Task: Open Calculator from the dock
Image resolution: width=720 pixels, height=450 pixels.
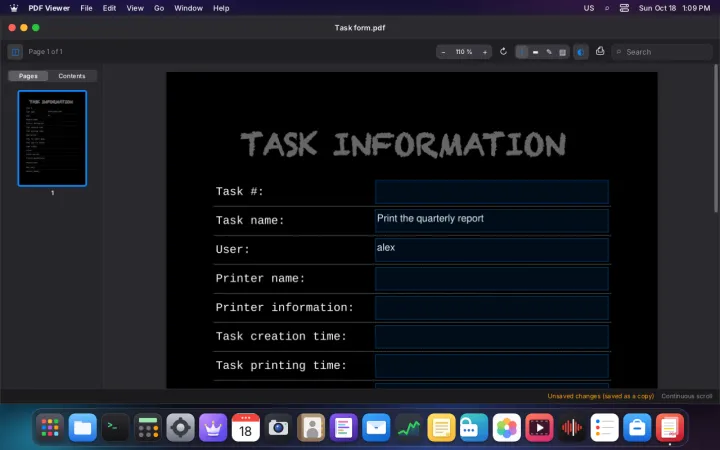Action: (x=148, y=428)
